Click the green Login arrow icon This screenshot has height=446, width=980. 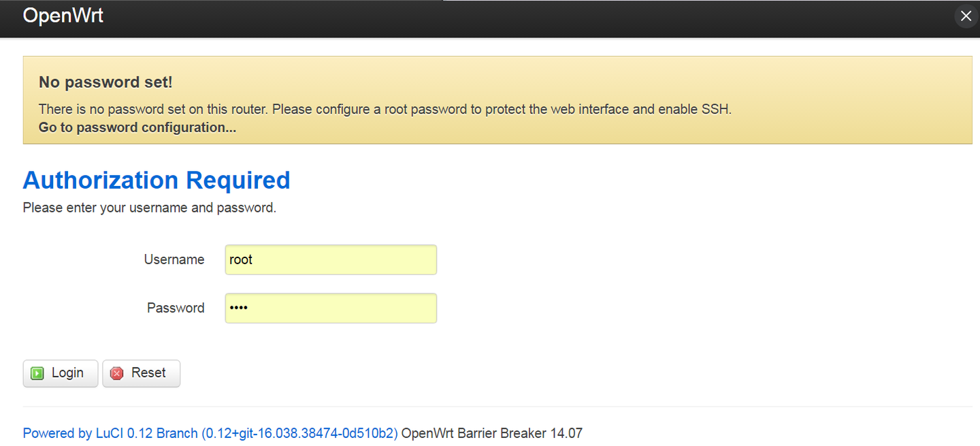37,373
